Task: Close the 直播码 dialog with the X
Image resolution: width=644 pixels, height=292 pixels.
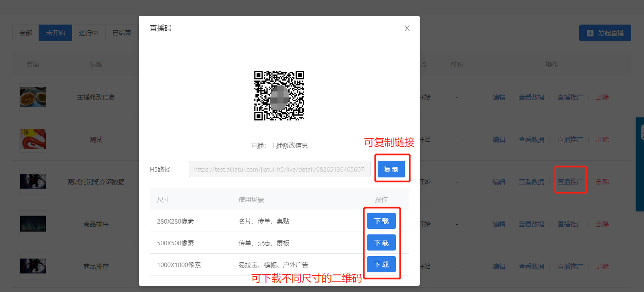Action: (x=407, y=28)
